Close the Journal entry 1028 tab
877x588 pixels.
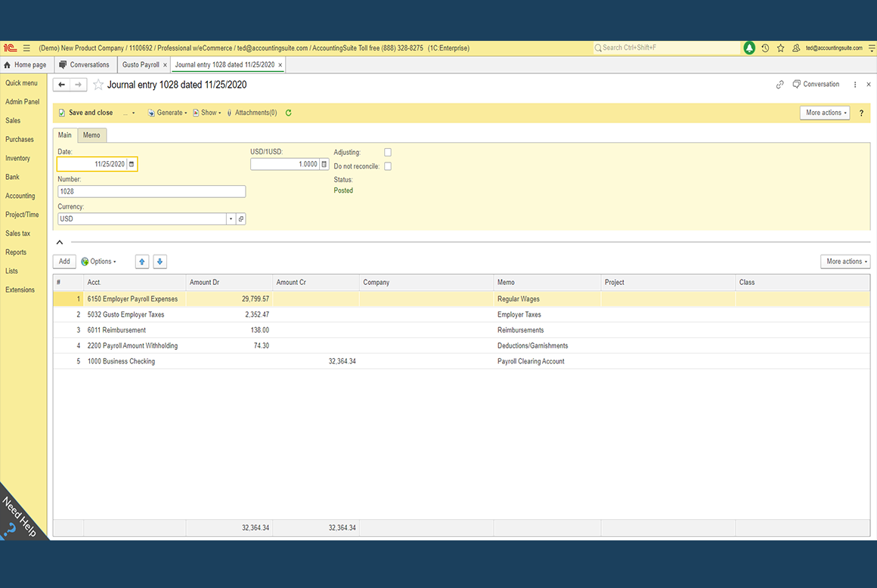pos(280,66)
